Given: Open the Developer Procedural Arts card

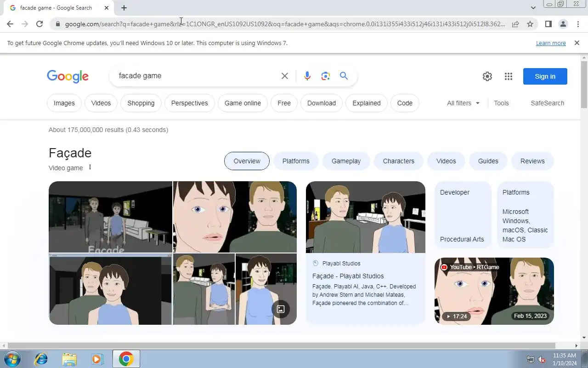Looking at the screenshot, I should click(463, 215).
